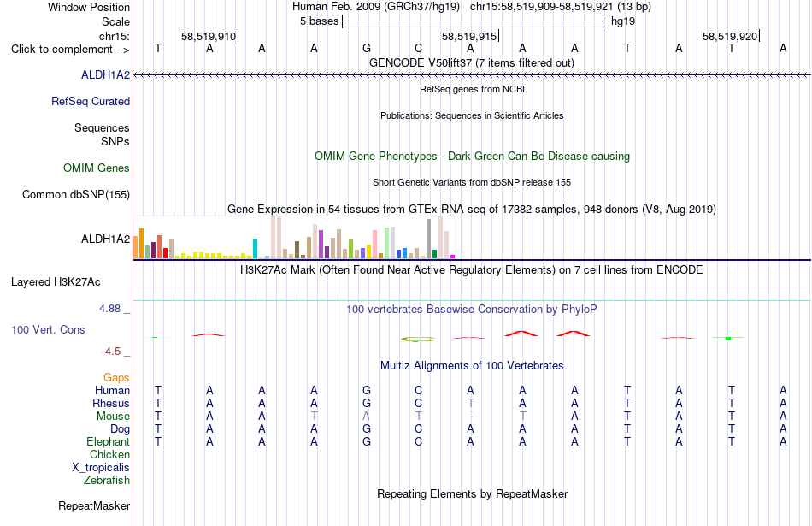Open the Common dbSNP(155) track label
The height and width of the screenshot is (526, 812).
[x=76, y=195]
